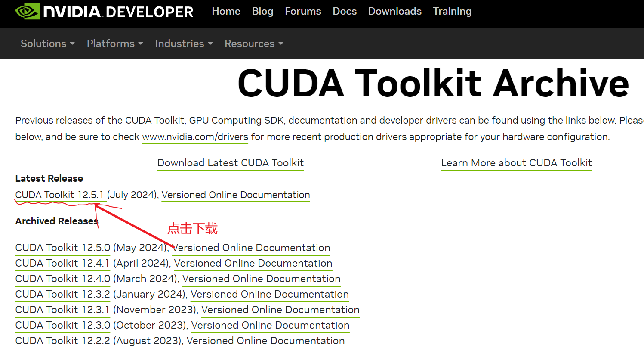The height and width of the screenshot is (348, 644).
Task: Expand the Industries dropdown menu
Action: pyautogui.click(x=184, y=43)
